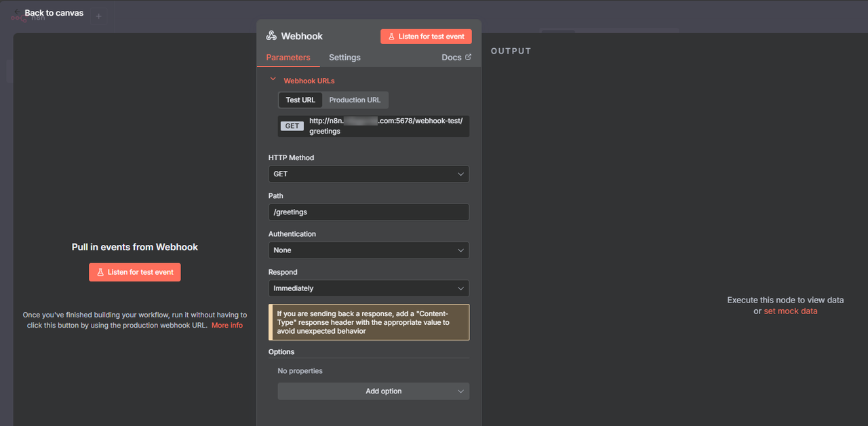Click the GET badge before the webhook URL

tap(292, 125)
